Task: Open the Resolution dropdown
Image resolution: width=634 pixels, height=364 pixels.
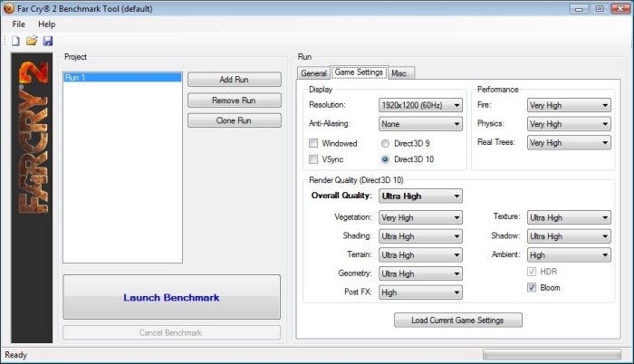Action: pos(420,105)
